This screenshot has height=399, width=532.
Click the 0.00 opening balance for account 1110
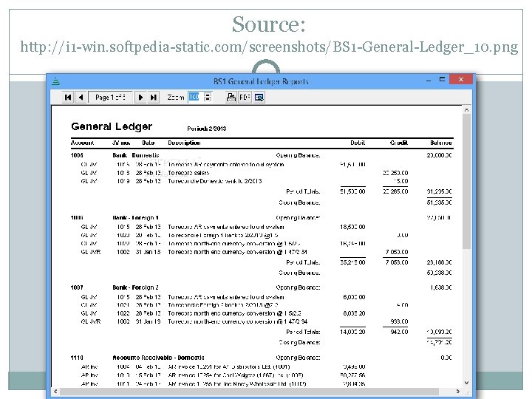(446, 358)
